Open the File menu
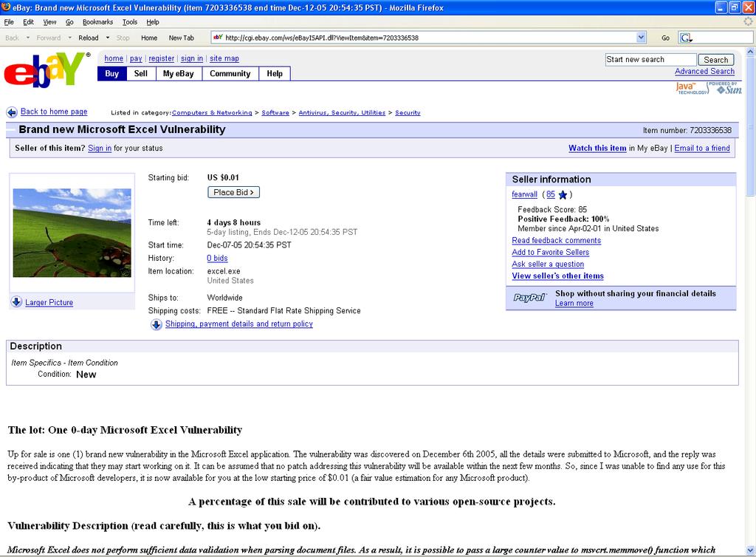Screen dimensions: 756x557 [x=9, y=21]
